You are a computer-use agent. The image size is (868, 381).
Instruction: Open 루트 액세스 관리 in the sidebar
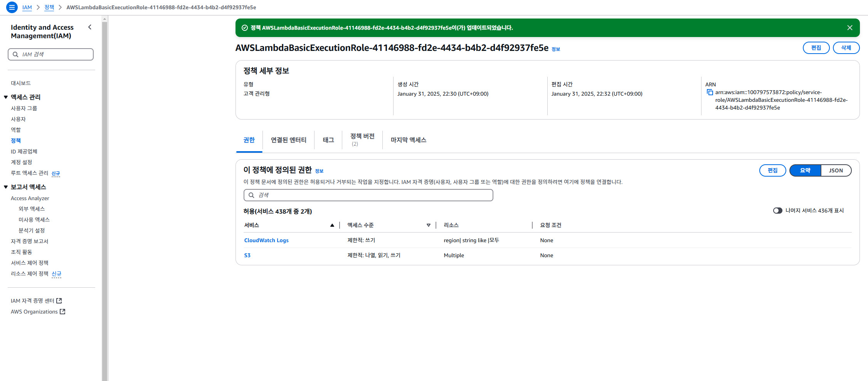pos(29,173)
